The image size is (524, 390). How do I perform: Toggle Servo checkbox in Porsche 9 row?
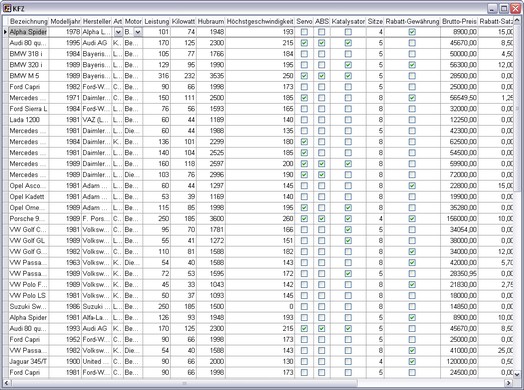(304, 219)
